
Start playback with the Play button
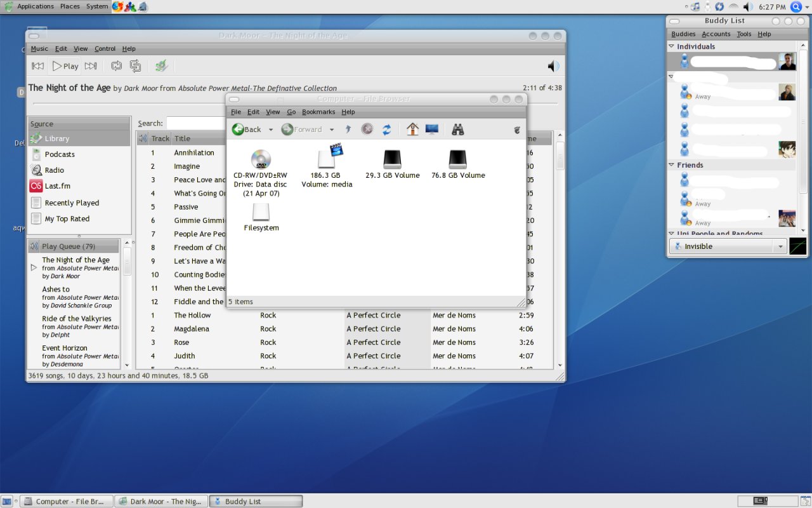[65, 66]
